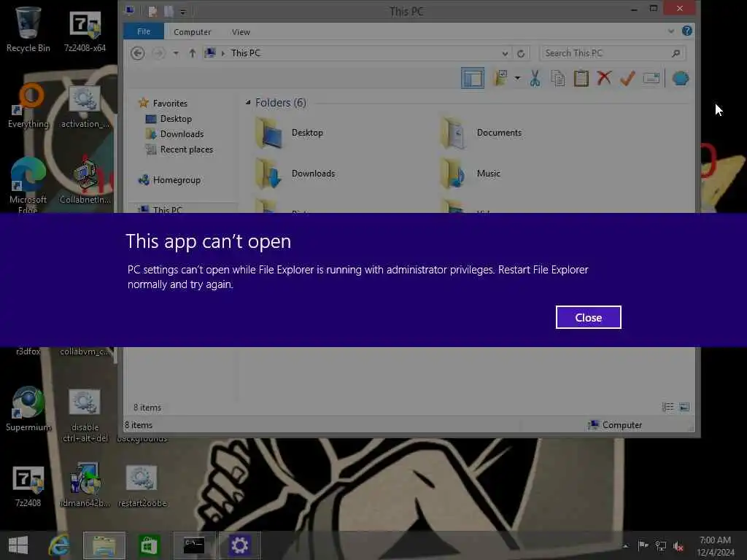
Task: Open the folder options dropdown arrow in toolbar
Action: pyautogui.click(x=517, y=77)
